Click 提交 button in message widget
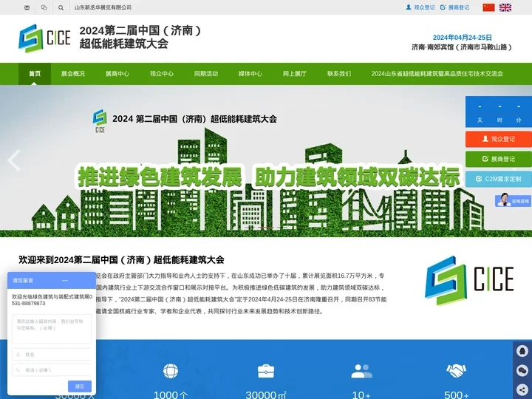Screen dimensions: 532x399 pos(80,386)
